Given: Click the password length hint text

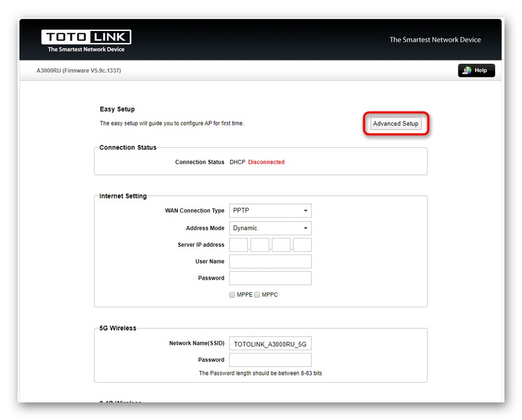Looking at the screenshot, I should (260, 373).
